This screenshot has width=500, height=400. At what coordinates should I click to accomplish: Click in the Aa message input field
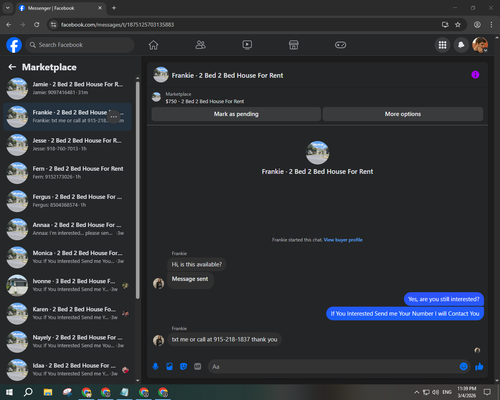[x=333, y=367]
